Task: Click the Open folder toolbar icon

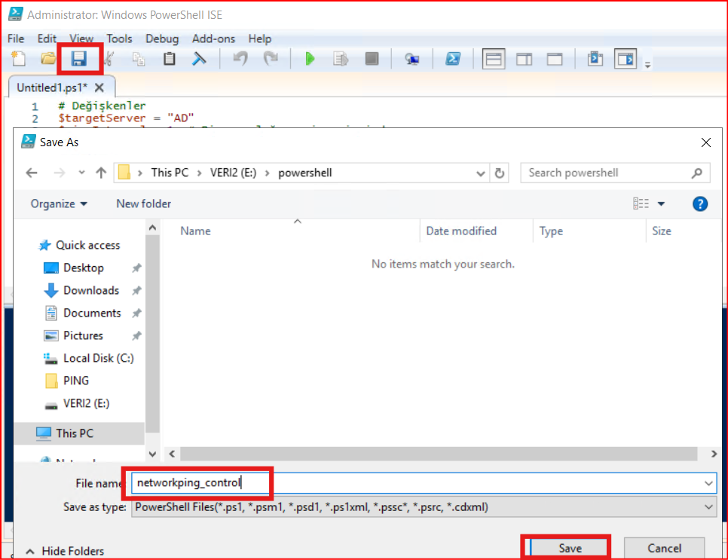Action: click(x=48, y=59)
